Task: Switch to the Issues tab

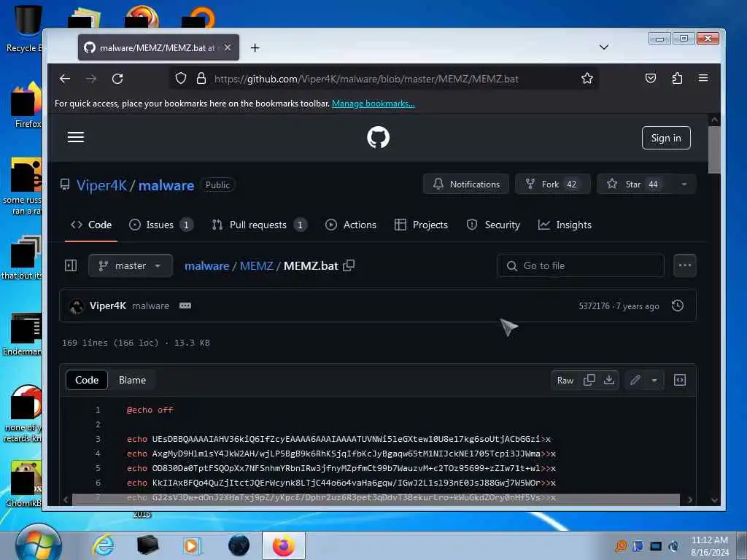Action: tap(161, 225)
